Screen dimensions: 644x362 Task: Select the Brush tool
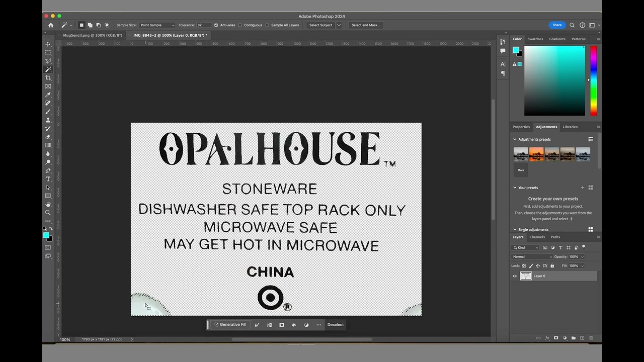(x=48, y=112)
